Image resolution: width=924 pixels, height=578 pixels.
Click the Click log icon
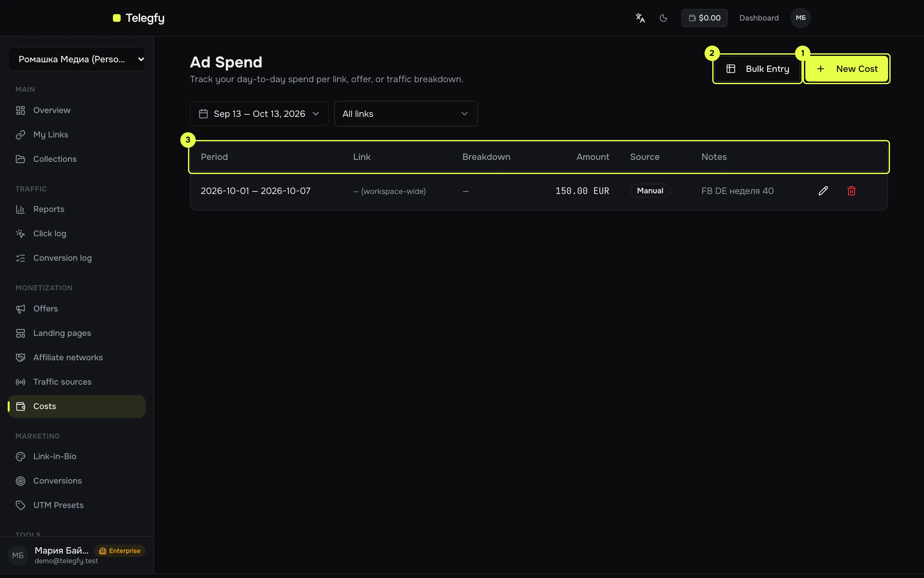tap(21, 233)
